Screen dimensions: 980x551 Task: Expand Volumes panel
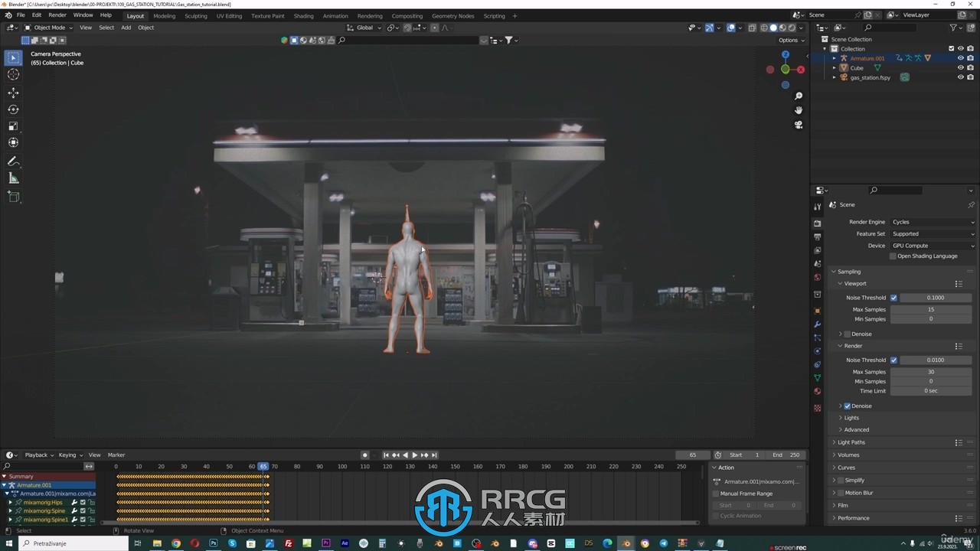(x=848, y=455)
